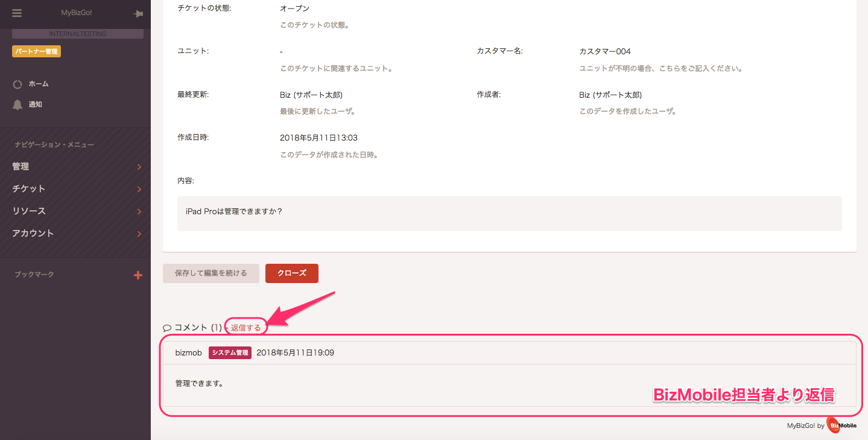
Task: Click the パートナー管理 badge
Action: (36, 51)
